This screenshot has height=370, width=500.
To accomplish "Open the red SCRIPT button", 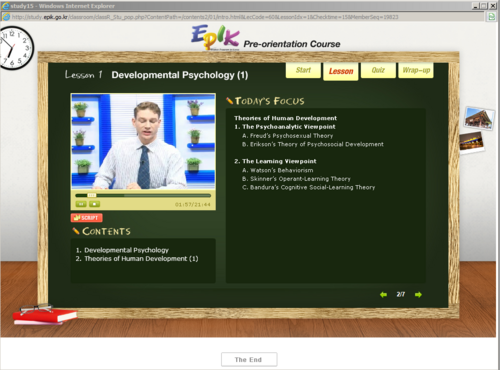I will click(x=87, y=218).
